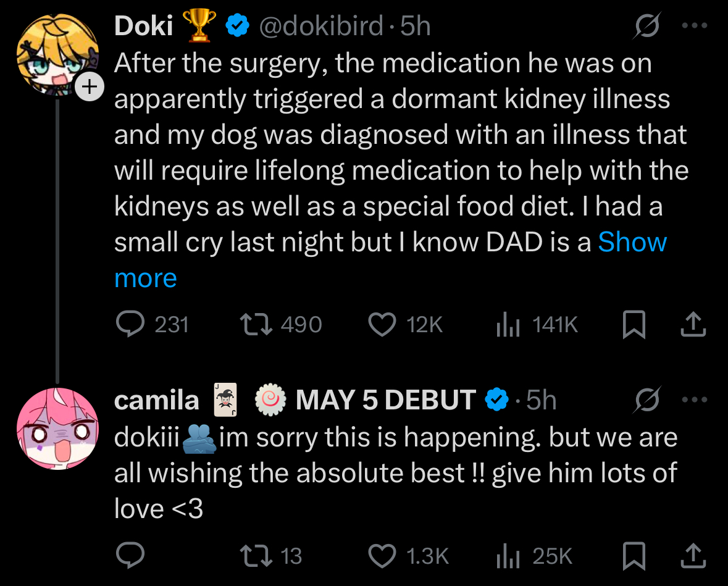The width and height of the screenshot is (728, 586).
Task: View analytics showing 141K views
Action: pyautogui.click(x=507, y=325)
